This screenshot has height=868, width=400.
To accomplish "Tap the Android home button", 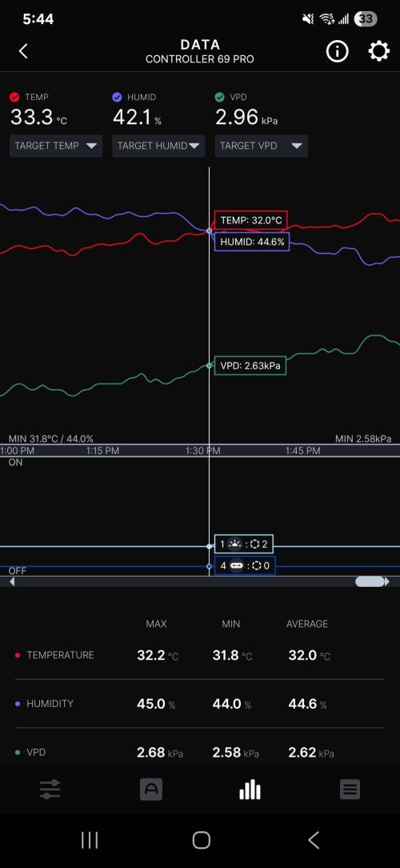I will 201,840.
